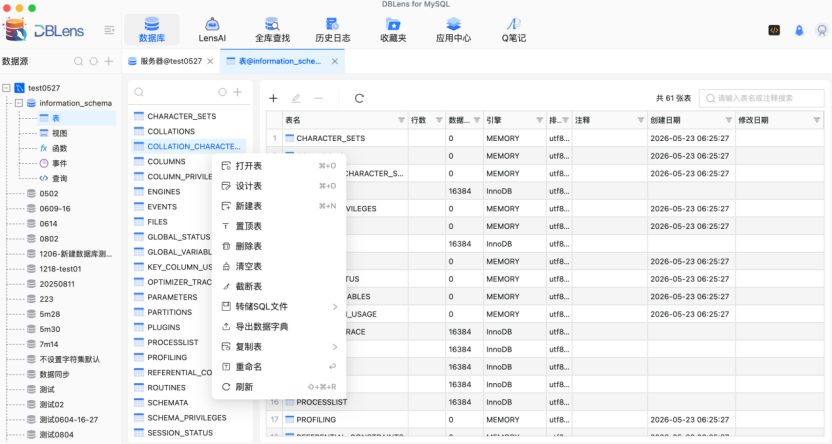
Task: Select COLLATIONS in the table list
Action: click(171, 132)
